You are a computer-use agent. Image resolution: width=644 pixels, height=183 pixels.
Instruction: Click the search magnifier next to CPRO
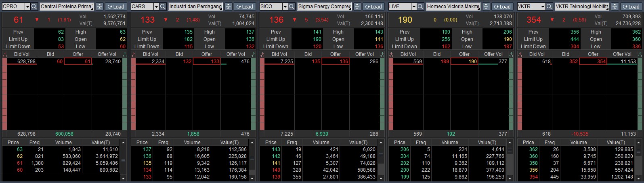34,6
